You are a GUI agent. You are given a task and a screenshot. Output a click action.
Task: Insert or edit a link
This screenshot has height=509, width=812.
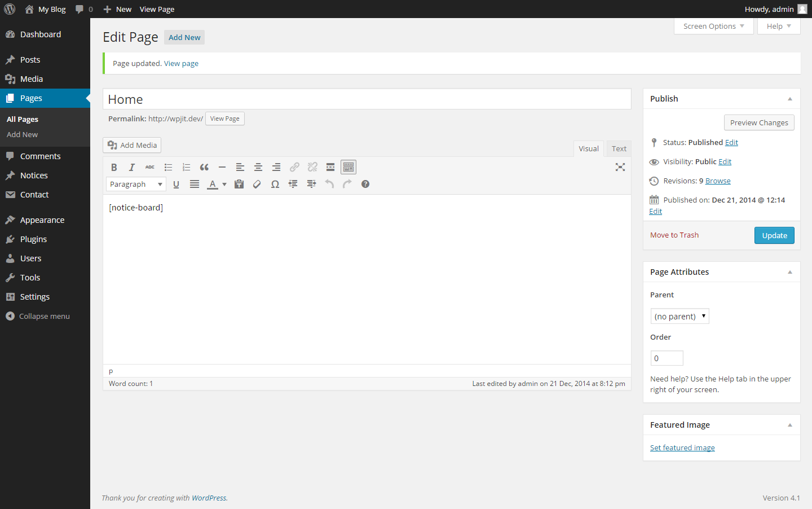[x=294, y=167]
